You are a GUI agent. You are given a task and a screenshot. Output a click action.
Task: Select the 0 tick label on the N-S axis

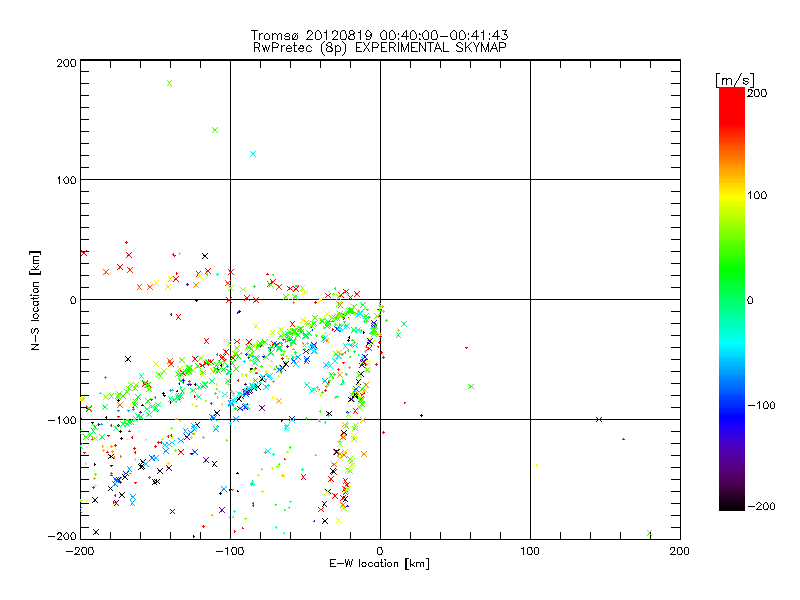click(x=73, y=300)
